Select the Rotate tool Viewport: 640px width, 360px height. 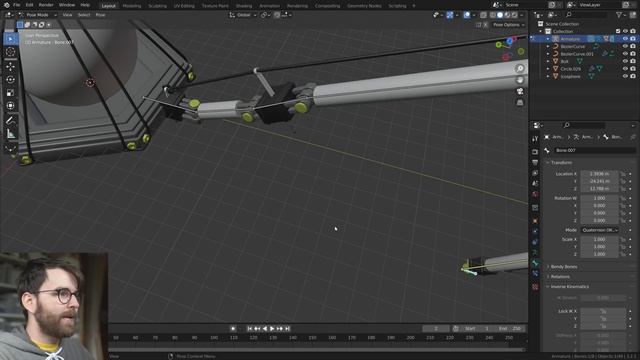coord(11,80)
